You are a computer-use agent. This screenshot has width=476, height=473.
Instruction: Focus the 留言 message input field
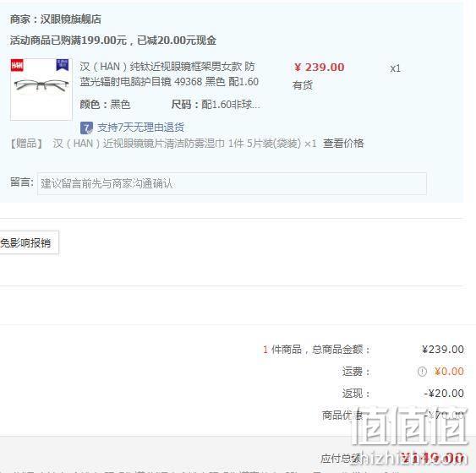(232, 183)
